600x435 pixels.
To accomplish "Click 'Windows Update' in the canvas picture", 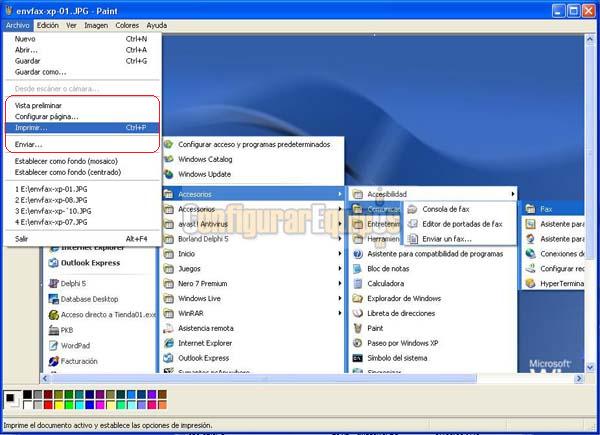I will 204,174.
